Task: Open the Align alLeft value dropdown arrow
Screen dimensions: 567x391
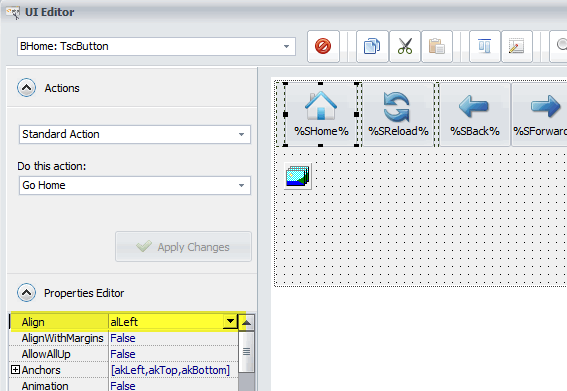Action: coord(230,321)
